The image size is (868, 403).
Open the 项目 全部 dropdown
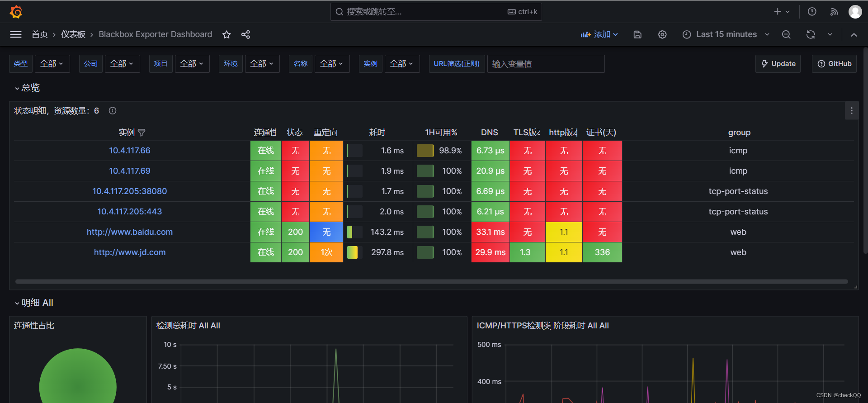click(x=192, y=64)
